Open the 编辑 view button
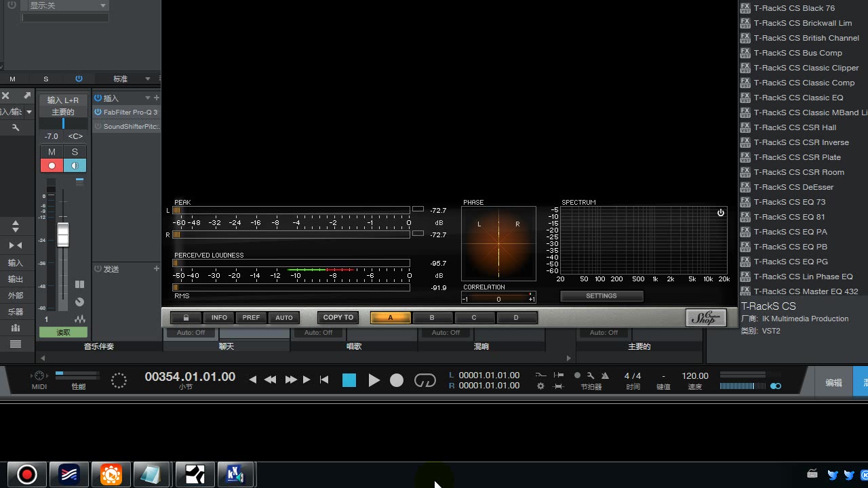 [x=834, y=382]
